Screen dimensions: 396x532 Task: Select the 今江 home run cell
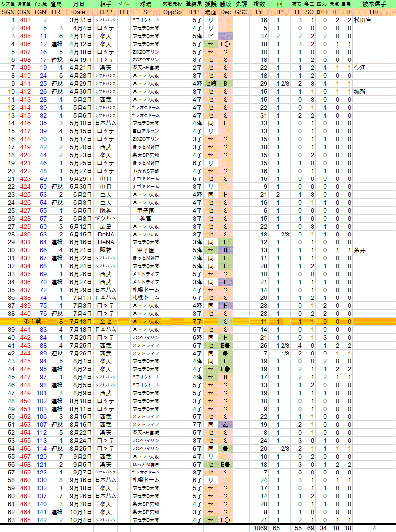click(374, 68)
